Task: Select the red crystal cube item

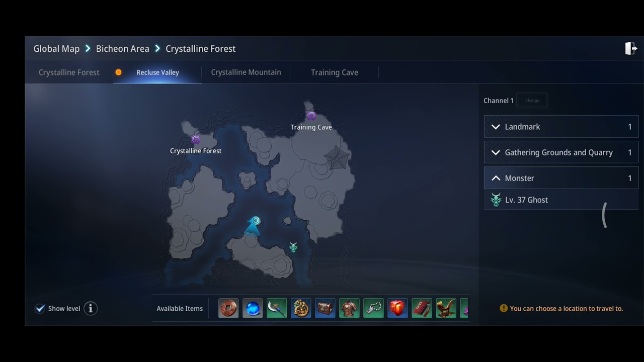Action: click(x=397, y=308)
